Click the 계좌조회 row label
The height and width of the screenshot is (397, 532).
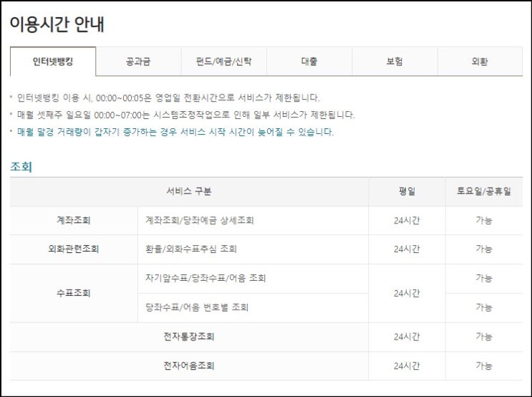coord(74,221)
